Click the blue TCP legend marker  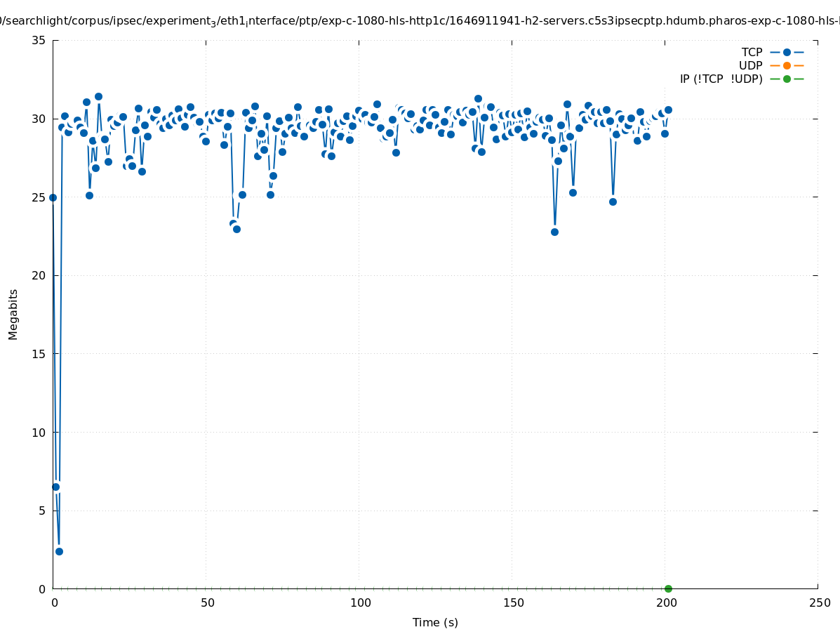tap(787, 52)
